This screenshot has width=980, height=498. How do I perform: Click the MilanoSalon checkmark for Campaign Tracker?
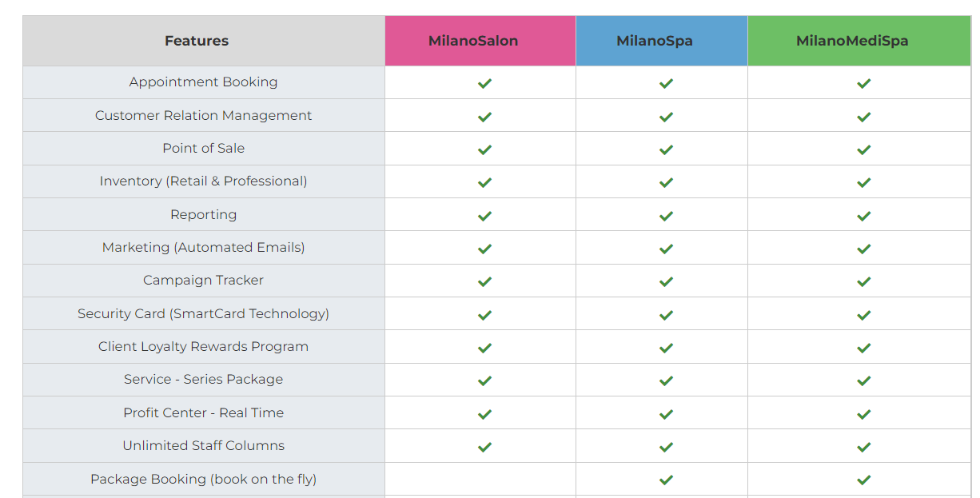[x=484, y=281]
